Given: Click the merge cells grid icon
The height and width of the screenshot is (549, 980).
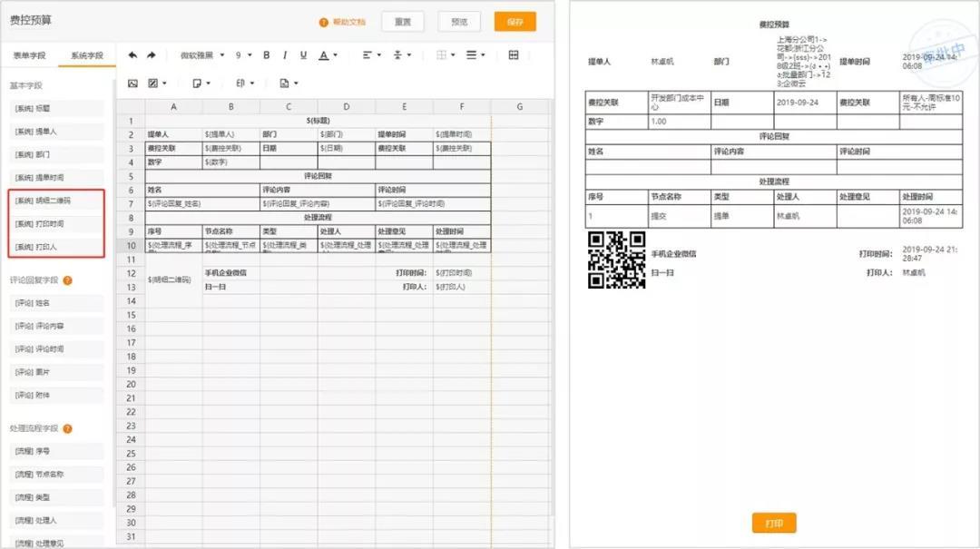Looking at the screenshot, I should click(514, 55).
